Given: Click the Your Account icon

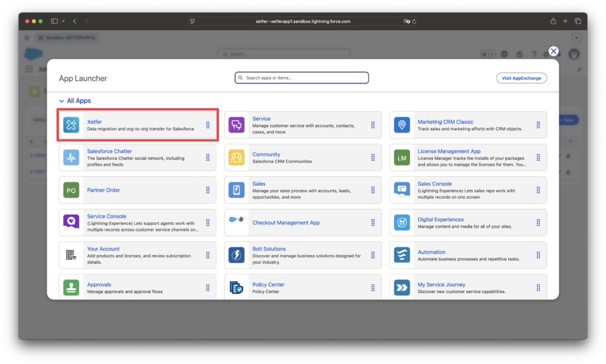Looking at the screenshot, I should click(x=71, y=255).
